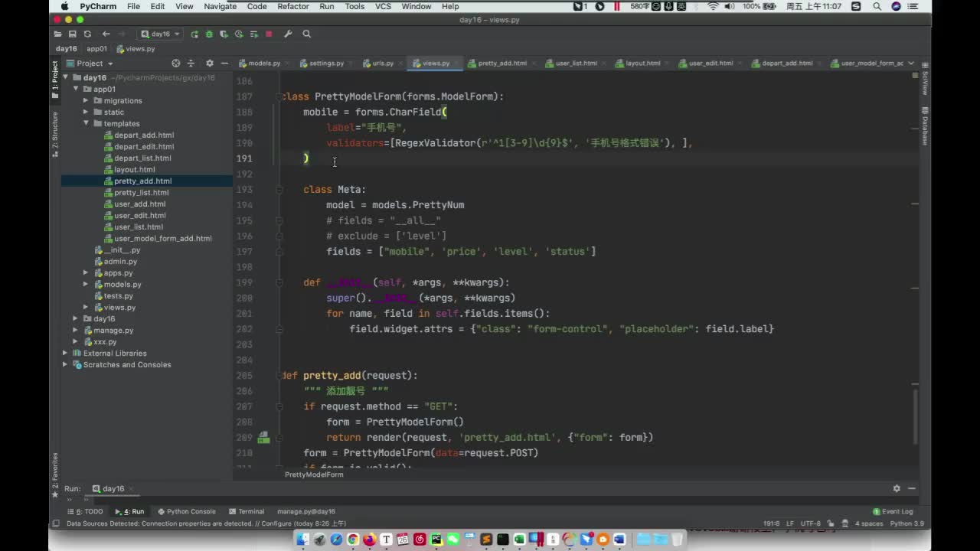
Task: Open the TODO tool window
Action: point(85,511)
